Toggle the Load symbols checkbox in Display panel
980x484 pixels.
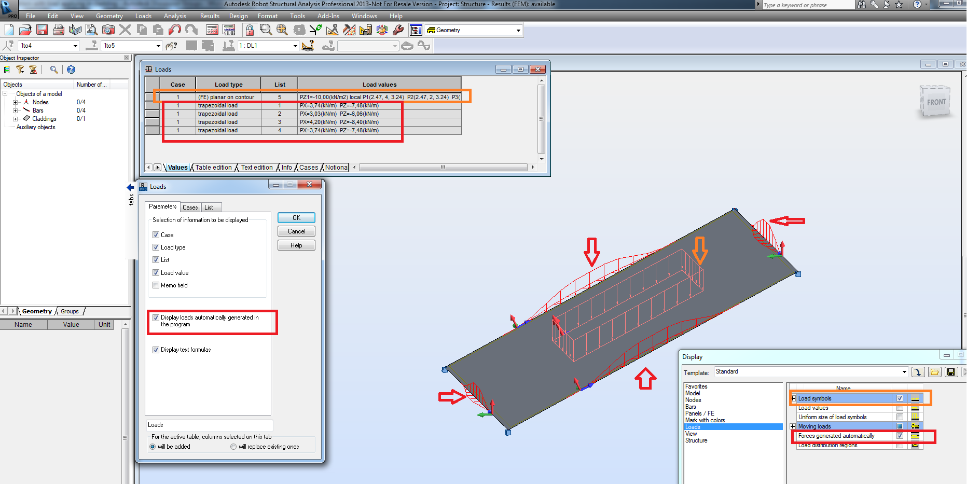tap(900, 398)
